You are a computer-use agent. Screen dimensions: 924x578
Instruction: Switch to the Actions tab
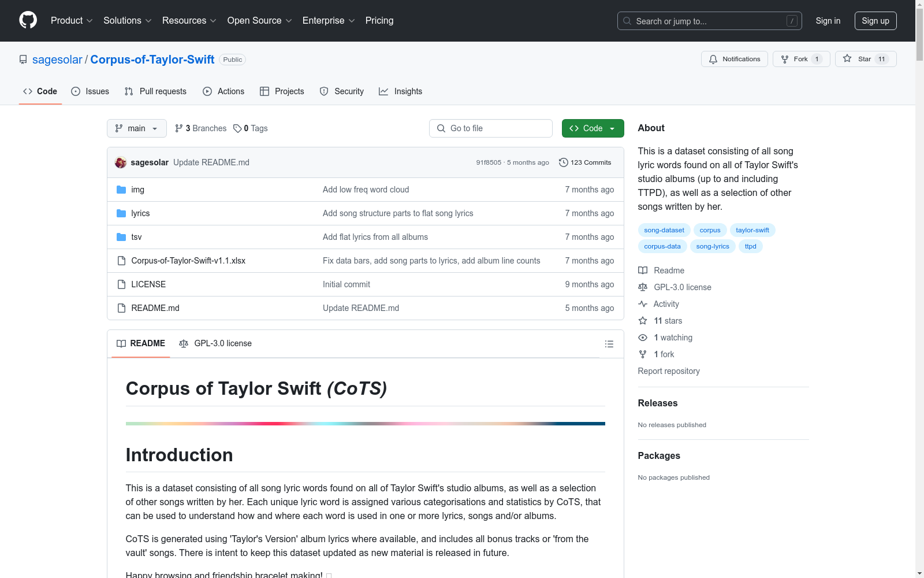point(223,91)
